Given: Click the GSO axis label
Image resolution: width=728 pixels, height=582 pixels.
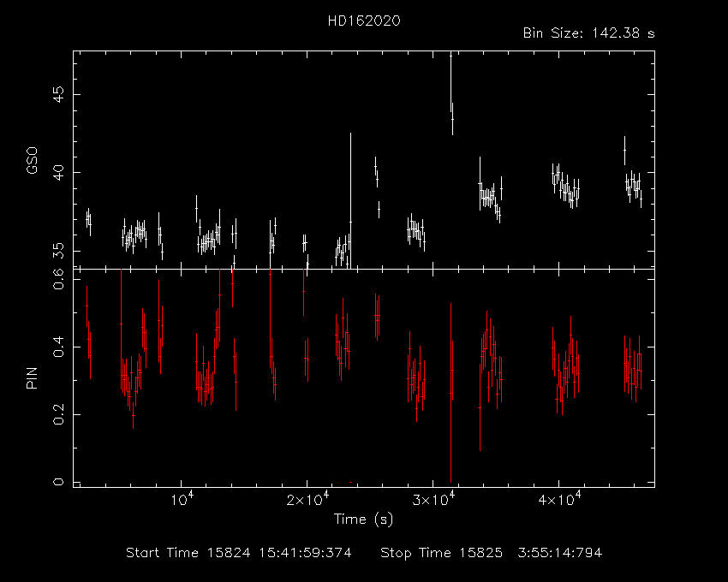Looking at the screenshot, I should point(32,161).
